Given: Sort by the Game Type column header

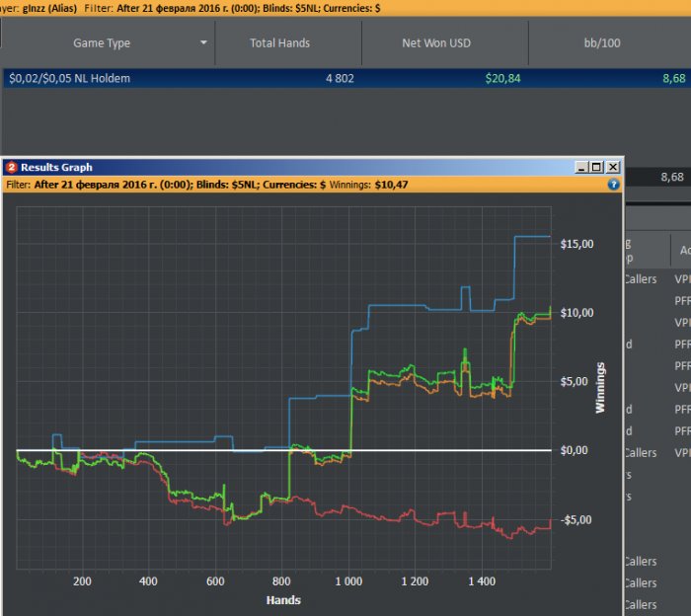Looking at the screenshot, I should pos(102,43).
